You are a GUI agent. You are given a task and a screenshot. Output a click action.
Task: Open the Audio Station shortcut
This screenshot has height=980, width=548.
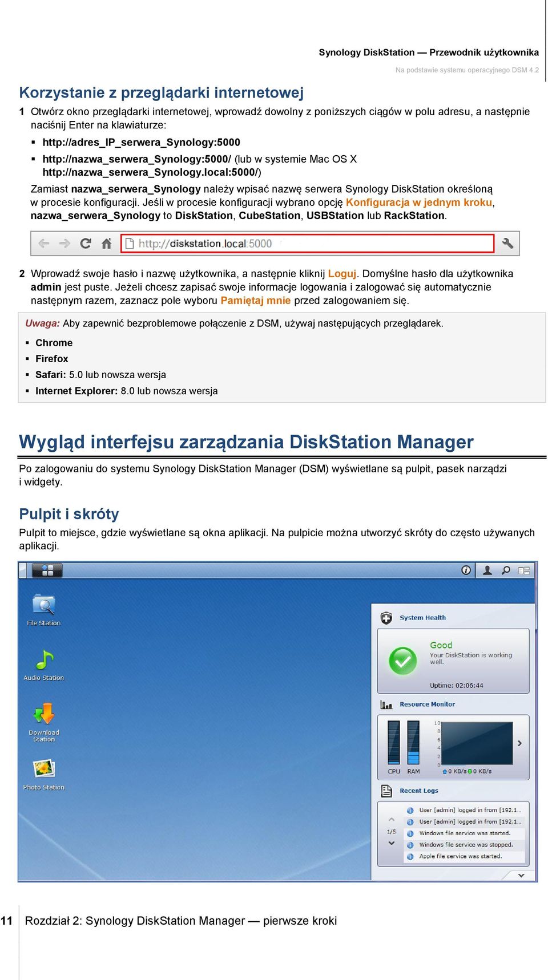click(x=44, y=665)
